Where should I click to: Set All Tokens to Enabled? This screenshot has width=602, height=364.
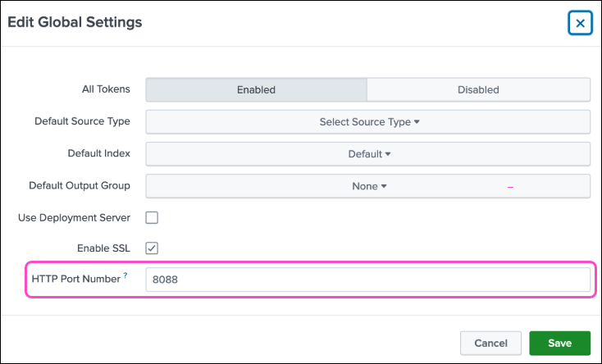256,89
